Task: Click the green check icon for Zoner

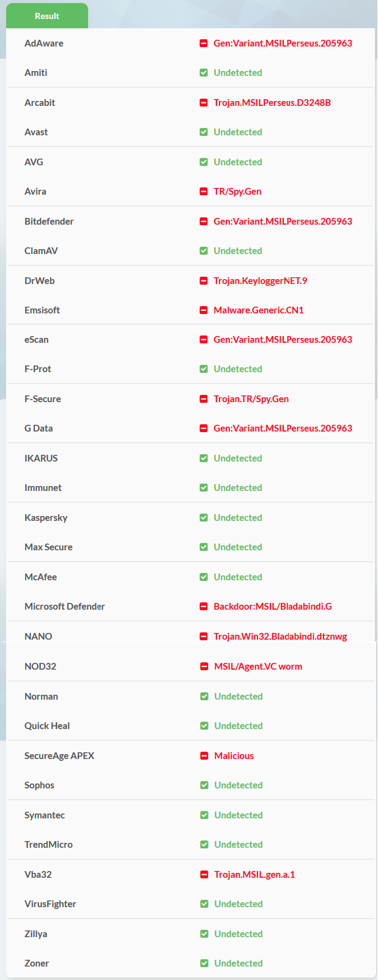Action: (204, 963)
